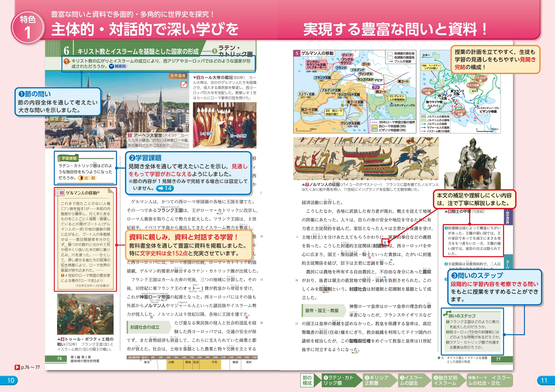Click the 問いのステップ box heading
The height and width of the screenshot is (392, 555).
click(462, 316)
